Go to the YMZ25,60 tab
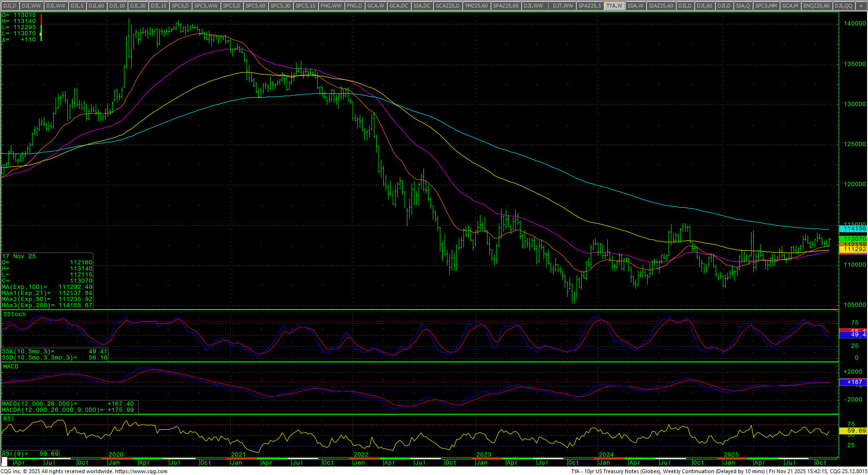The width and height of the screenshot is (868, 475). click(476, 6)
